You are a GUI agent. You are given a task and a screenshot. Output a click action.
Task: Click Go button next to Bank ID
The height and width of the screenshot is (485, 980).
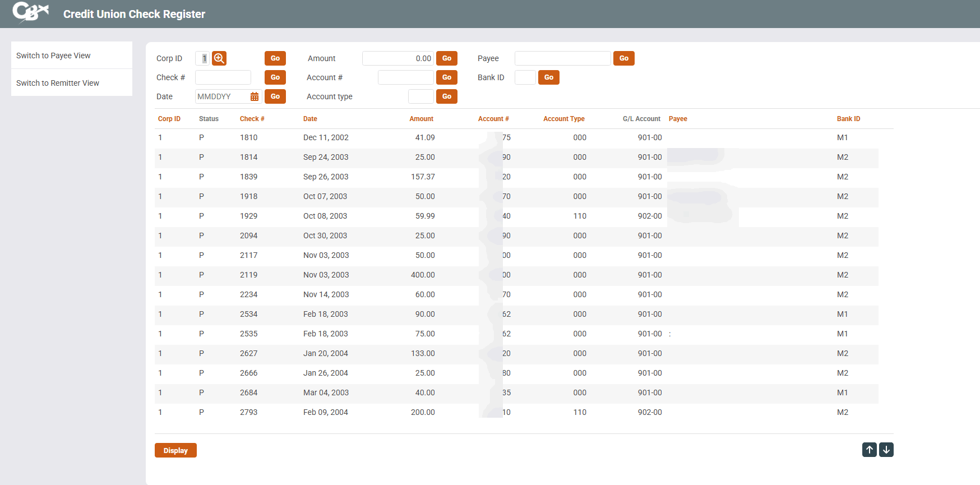tap(549, 77)
